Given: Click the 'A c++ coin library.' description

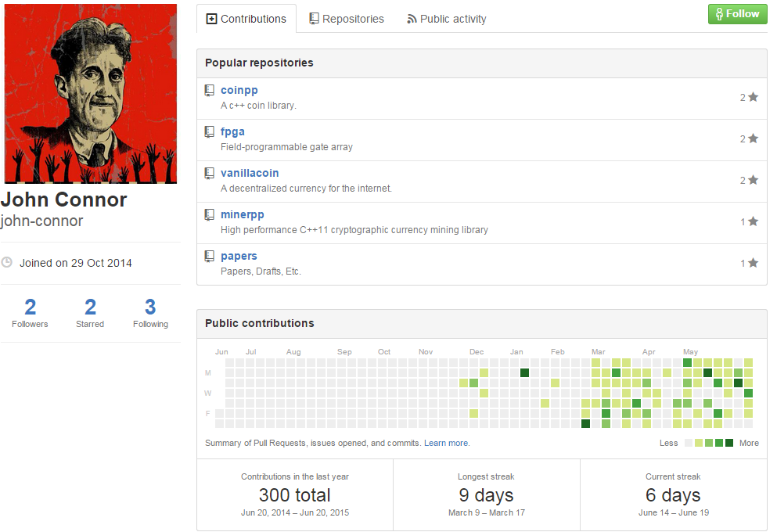Looking at the screenshot, I should tap(259, 106).
